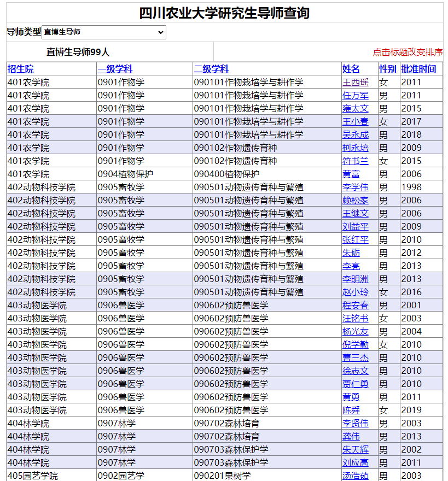Open advisor link 杨光友
Image resolution: width=448 pixels, height=481 pixels.
pyautogui.click(x=355, y=332)
